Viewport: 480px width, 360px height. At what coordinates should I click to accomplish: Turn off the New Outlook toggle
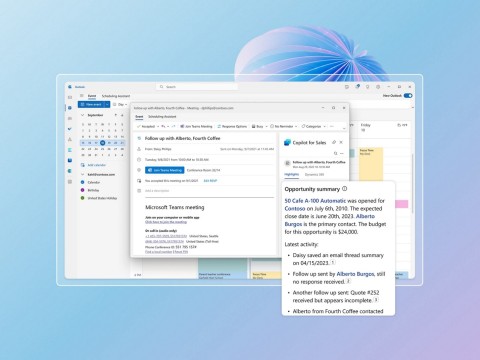408,96
